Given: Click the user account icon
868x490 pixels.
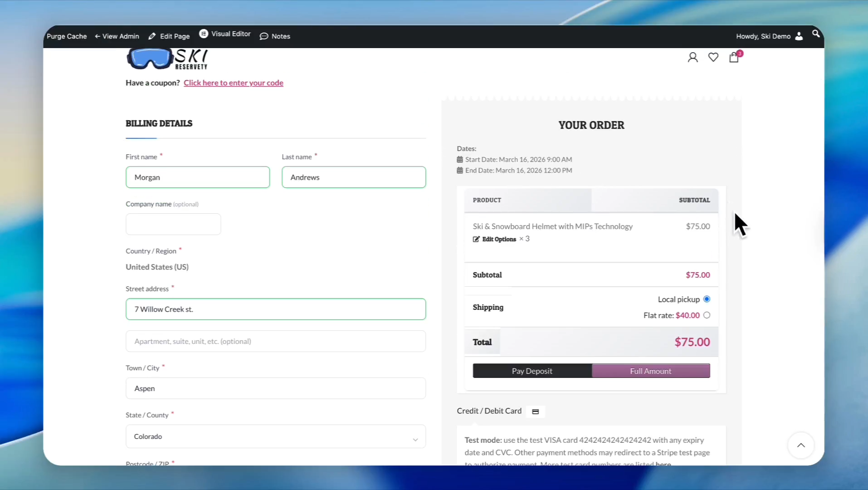Looking at the screenshot, I should [692, 57].
